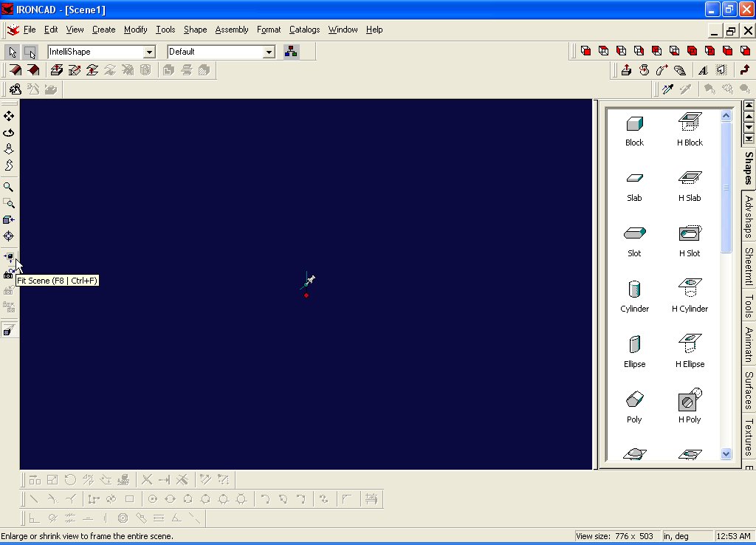This screenshot has width=756, height=545.
Task: Open the Assembly menu
Action: click(232, 30)
